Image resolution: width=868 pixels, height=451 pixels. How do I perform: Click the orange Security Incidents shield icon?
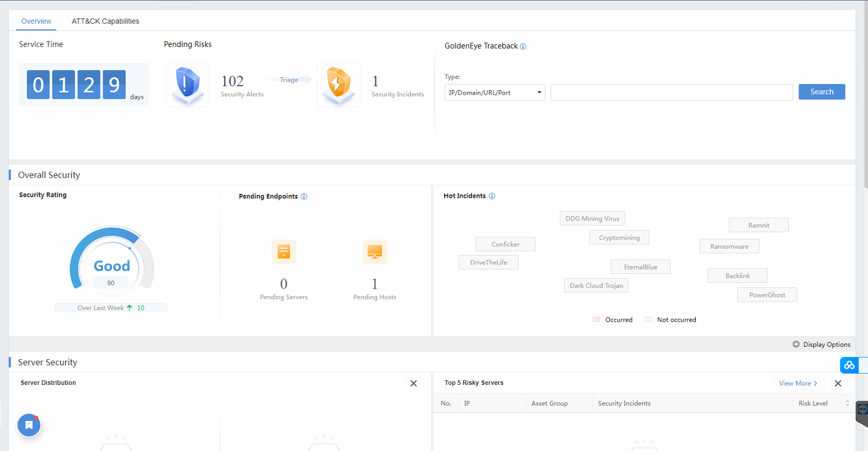[x=338, y=85]
